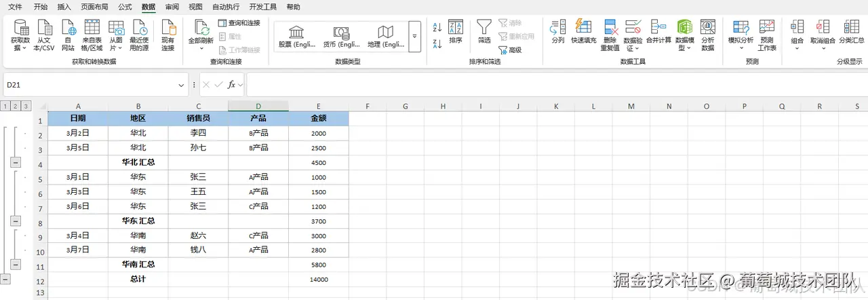Select cell containing 华北 汇总

click(138, 163)
